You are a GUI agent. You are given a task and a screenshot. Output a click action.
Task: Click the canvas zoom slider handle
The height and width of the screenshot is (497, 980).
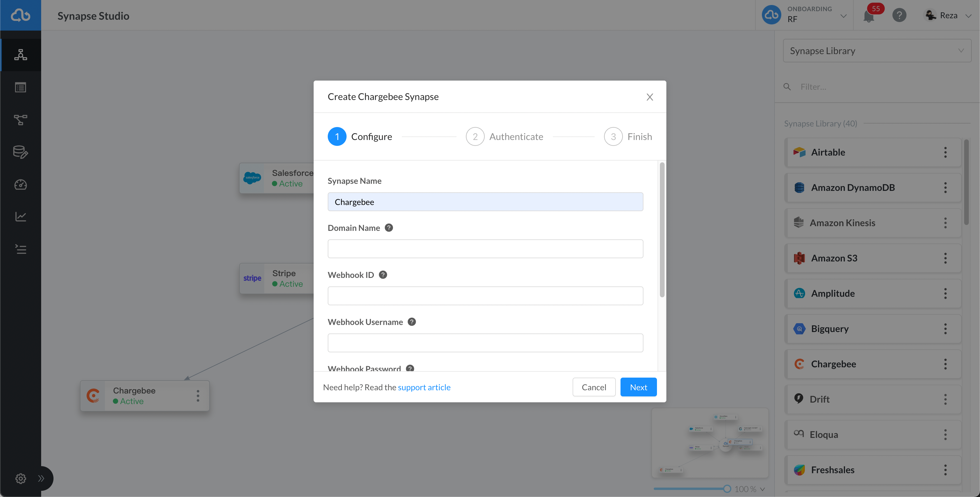point(727,489)
